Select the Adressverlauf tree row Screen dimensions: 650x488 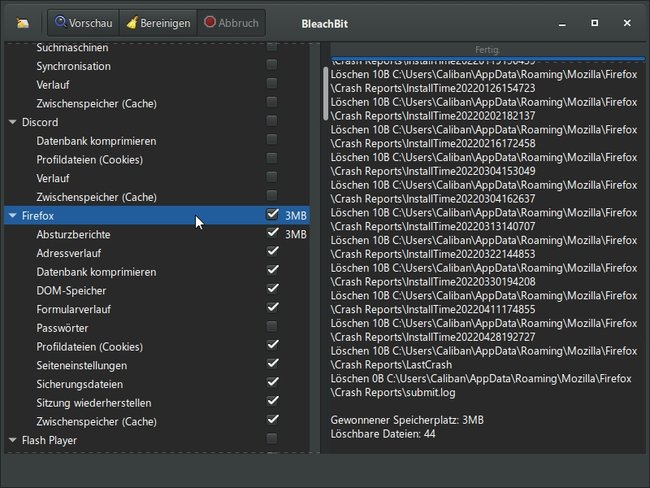point(157,253)
